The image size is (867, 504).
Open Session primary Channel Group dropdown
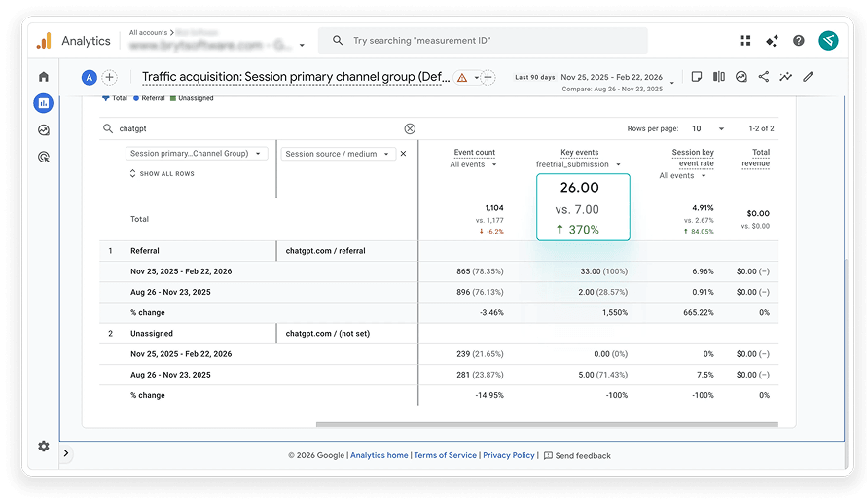point(197,153)
